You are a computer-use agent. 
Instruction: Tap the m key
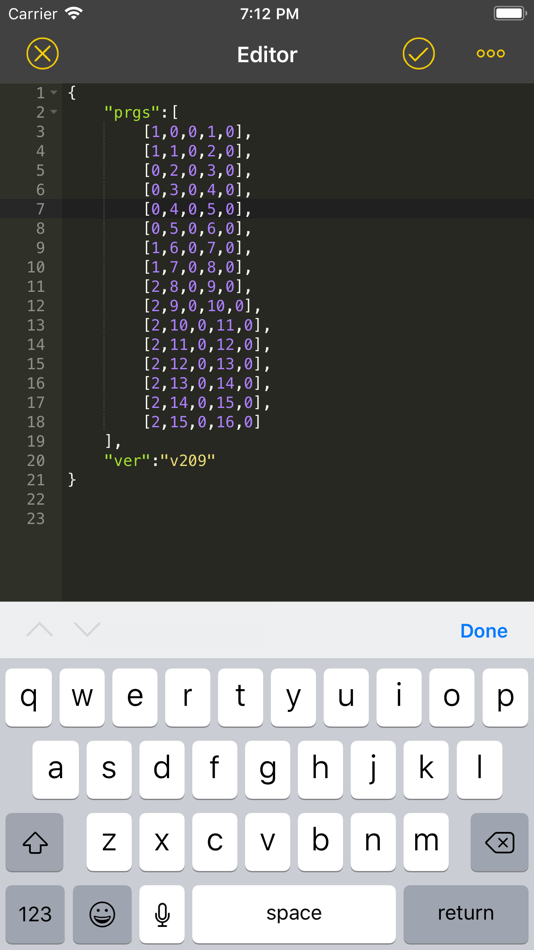tap(426, 842)
